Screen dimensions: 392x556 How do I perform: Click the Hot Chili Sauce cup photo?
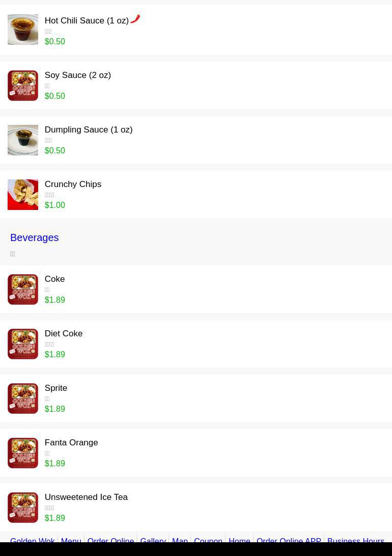tap(23, 30)
